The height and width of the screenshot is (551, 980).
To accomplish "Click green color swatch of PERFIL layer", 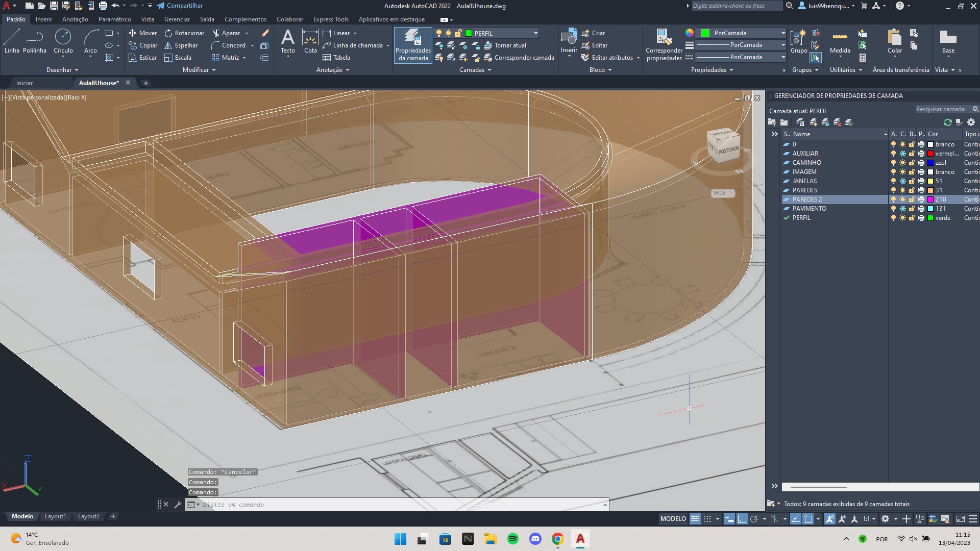I will point(930,218).
